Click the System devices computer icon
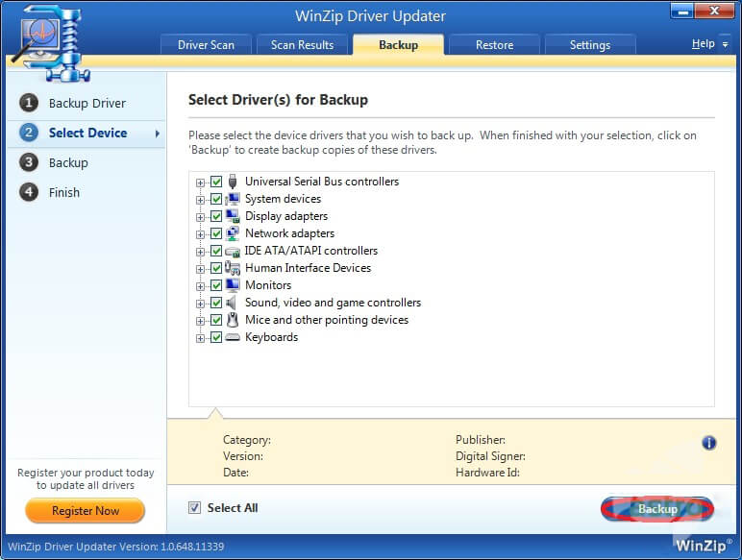The image size is (742, 560). (233, 199)
